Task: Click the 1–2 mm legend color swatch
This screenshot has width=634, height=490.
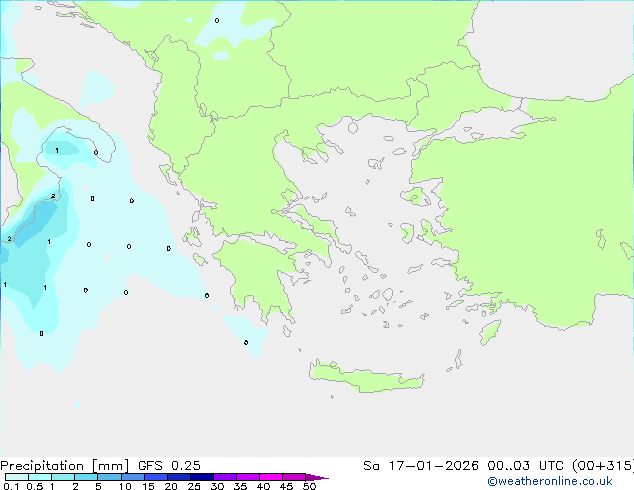Action: pos(63,477)
